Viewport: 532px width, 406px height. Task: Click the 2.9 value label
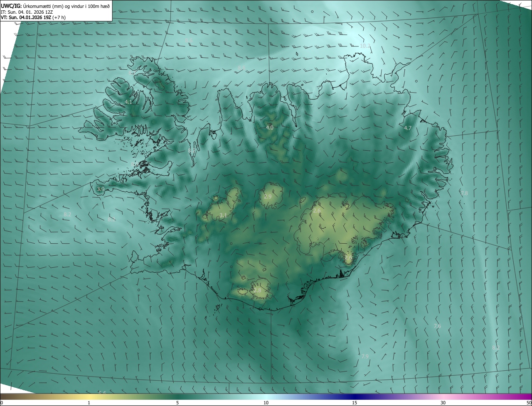tap(268, 196)
